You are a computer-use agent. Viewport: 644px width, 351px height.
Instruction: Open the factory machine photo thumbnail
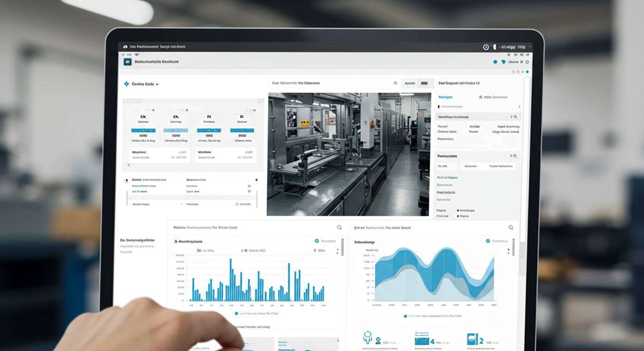348,154
